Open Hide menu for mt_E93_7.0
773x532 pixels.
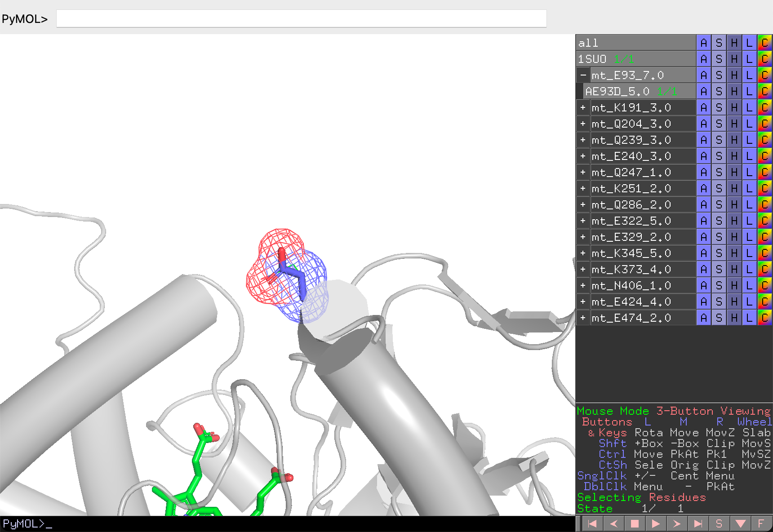734,75
